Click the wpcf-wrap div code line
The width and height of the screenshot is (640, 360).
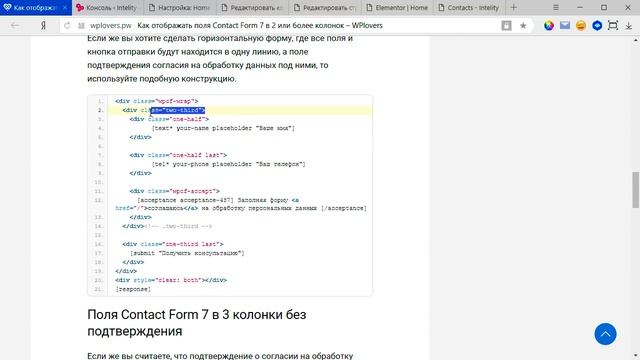point(157,101)
